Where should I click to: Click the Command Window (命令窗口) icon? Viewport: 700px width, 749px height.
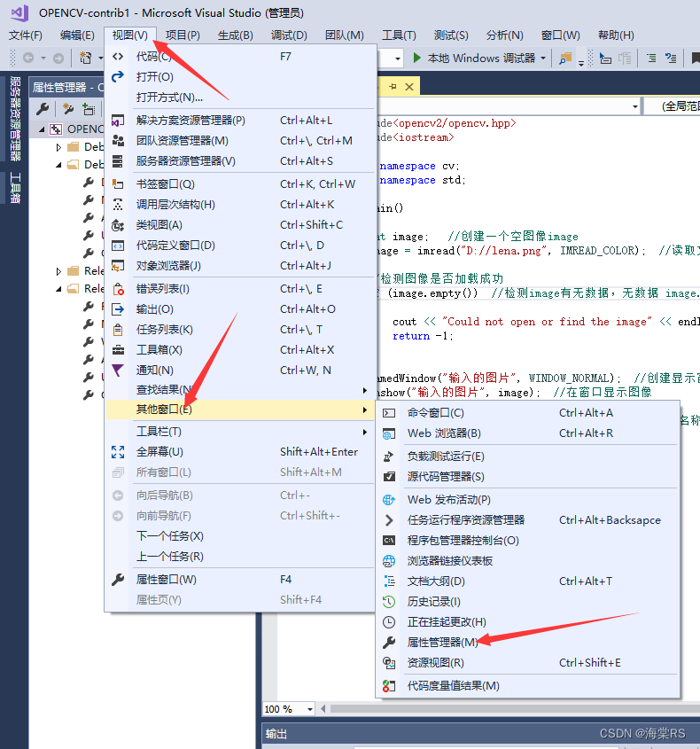(x=389, y=413)
